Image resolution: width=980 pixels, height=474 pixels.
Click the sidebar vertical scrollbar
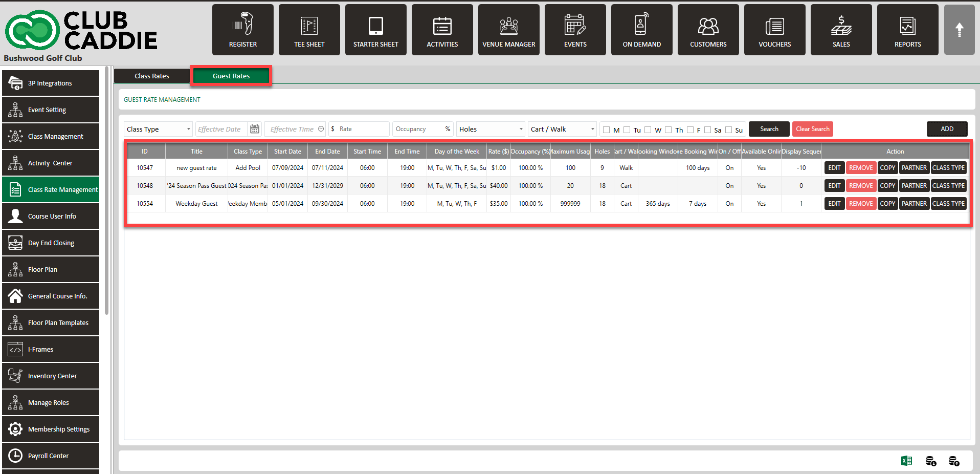[x=106, y=190]
